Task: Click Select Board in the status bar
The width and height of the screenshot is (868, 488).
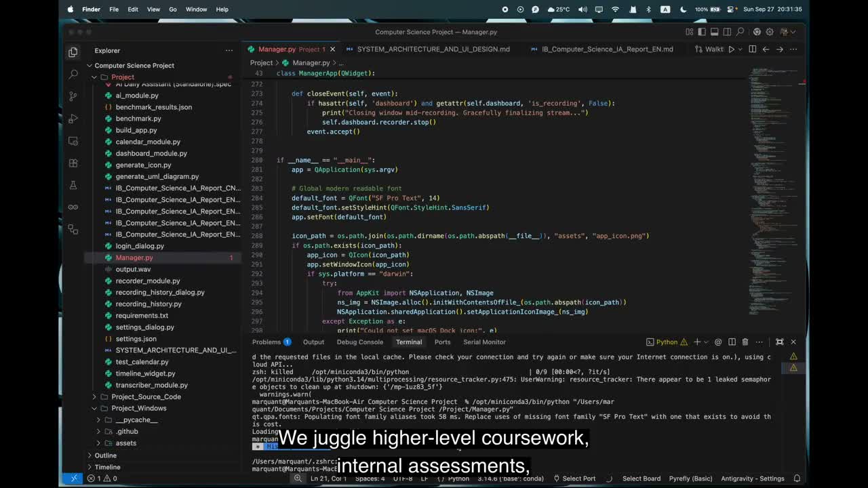Action: [x=642, y=479]
